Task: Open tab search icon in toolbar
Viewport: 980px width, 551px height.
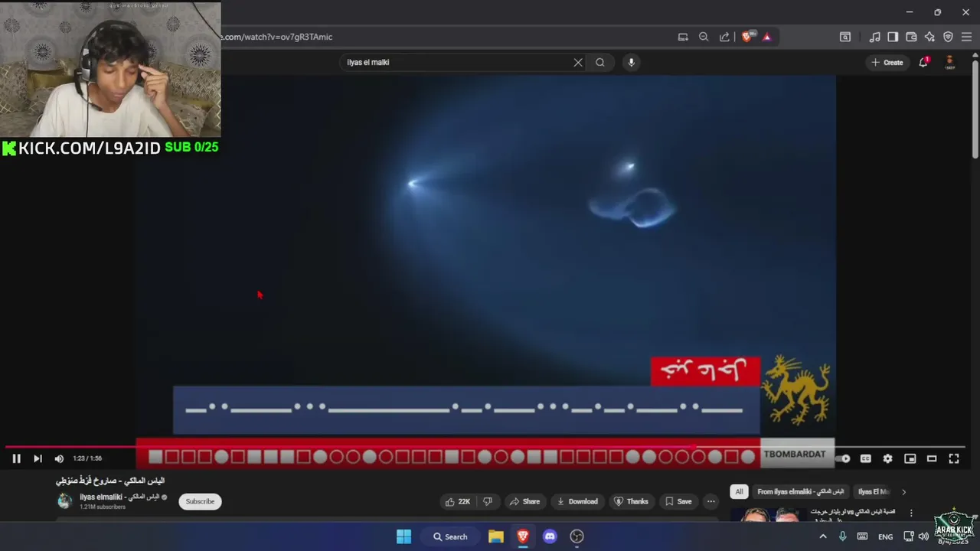Action: [x=845, y=37]
